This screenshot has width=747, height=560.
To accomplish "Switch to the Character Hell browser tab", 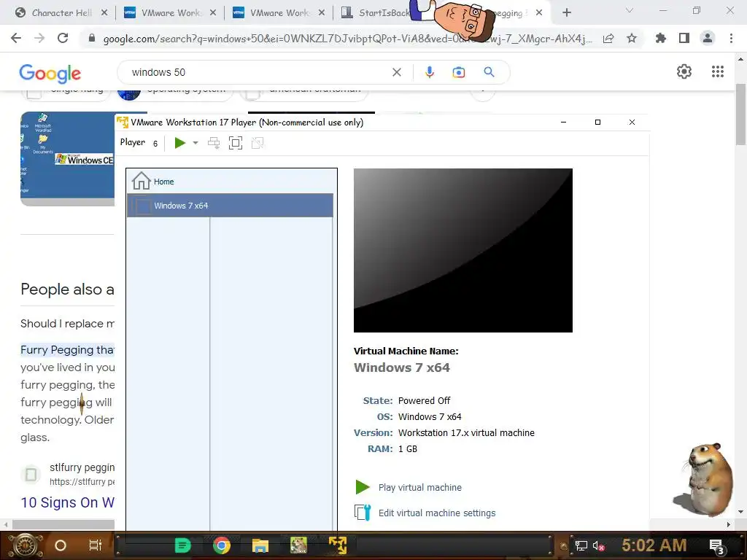I will click(x=61, y=13).
